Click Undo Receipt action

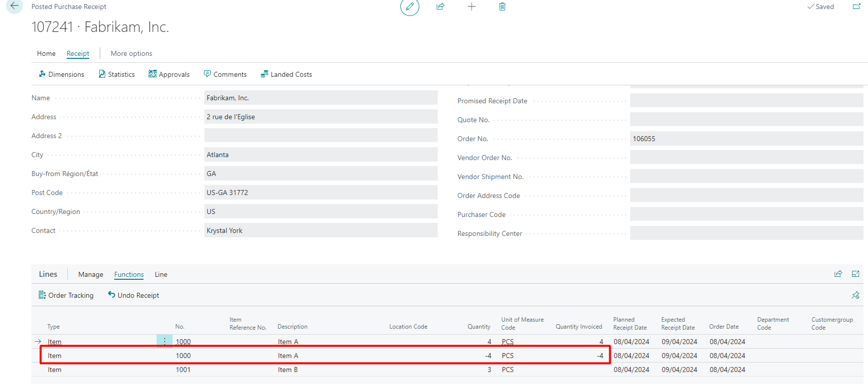click(x=134, y=295)
